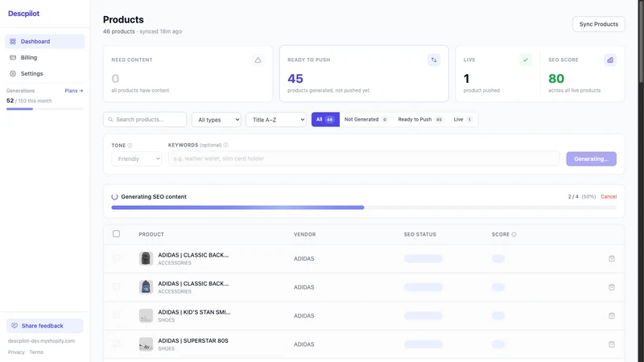Click the keywords input field

click(x=364, y=158)
